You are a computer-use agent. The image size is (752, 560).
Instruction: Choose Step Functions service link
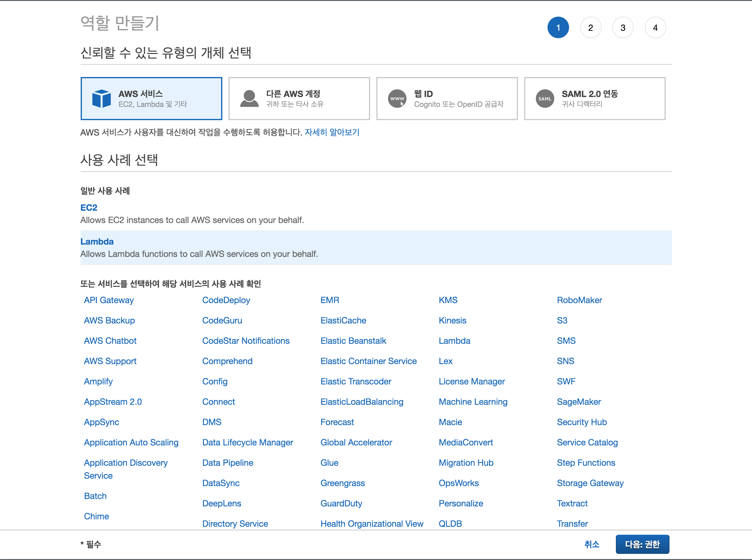tap(586, 463)
